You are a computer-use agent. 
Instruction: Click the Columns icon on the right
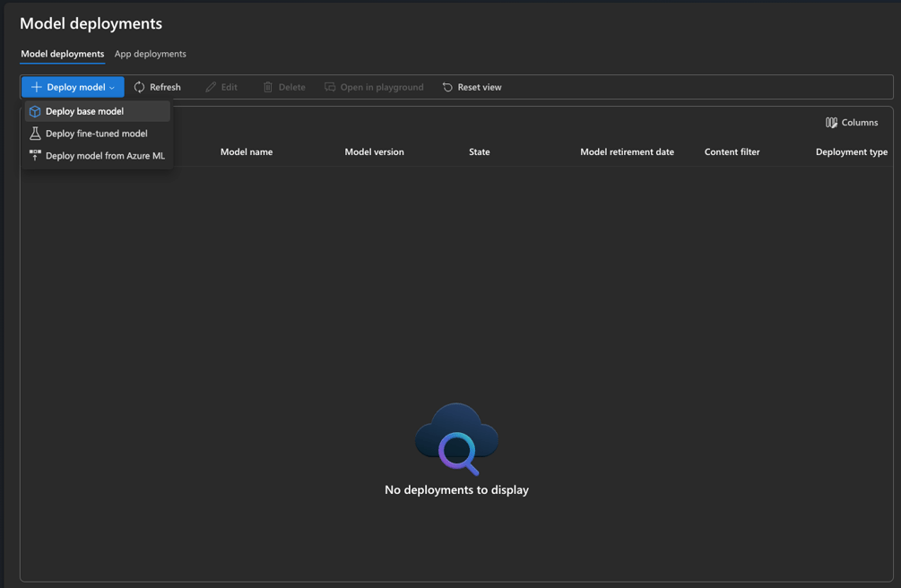pyautogui.click(x=830, y=122)
